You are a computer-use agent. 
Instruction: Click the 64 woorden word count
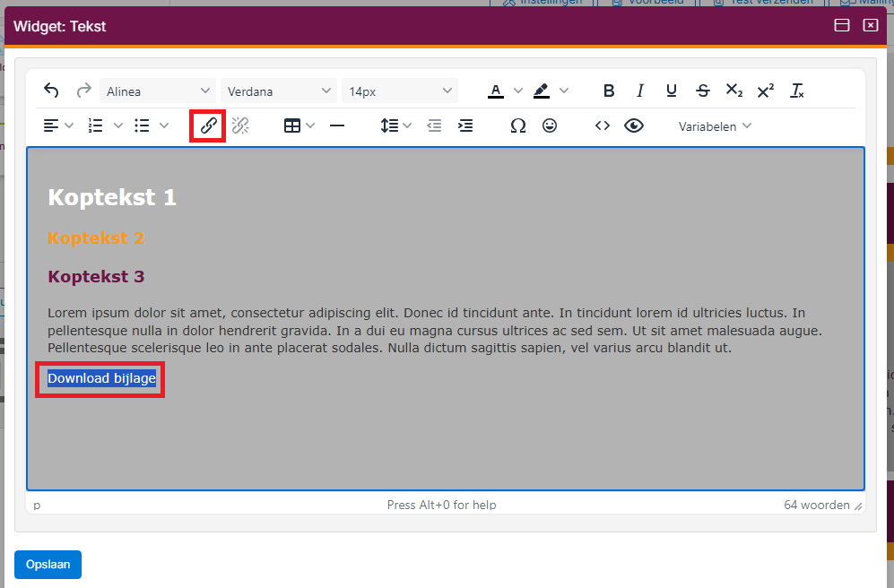tap(817, 506)
